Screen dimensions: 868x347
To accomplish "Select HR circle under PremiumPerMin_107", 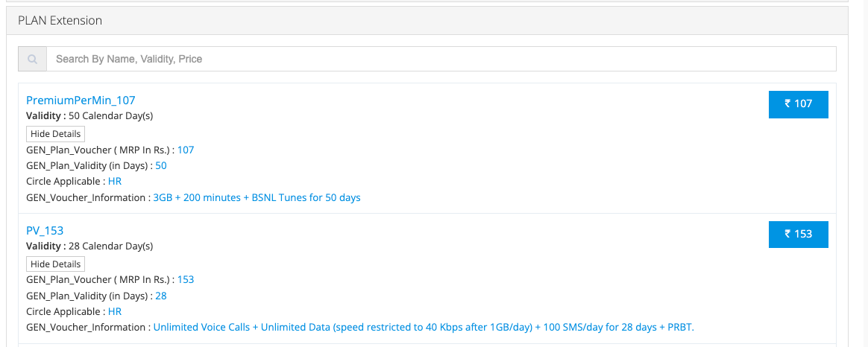I will pyautogui.click(x=115, y=182).
